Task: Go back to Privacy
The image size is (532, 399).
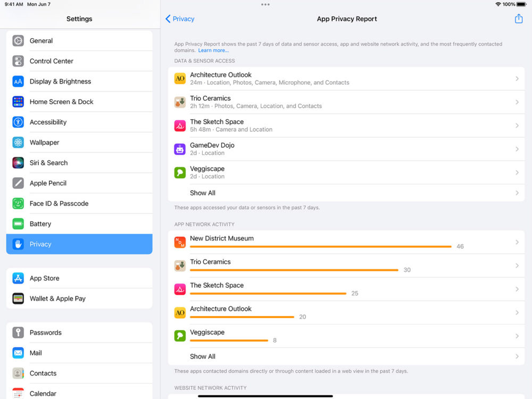Action: click(x=180, y=19)
